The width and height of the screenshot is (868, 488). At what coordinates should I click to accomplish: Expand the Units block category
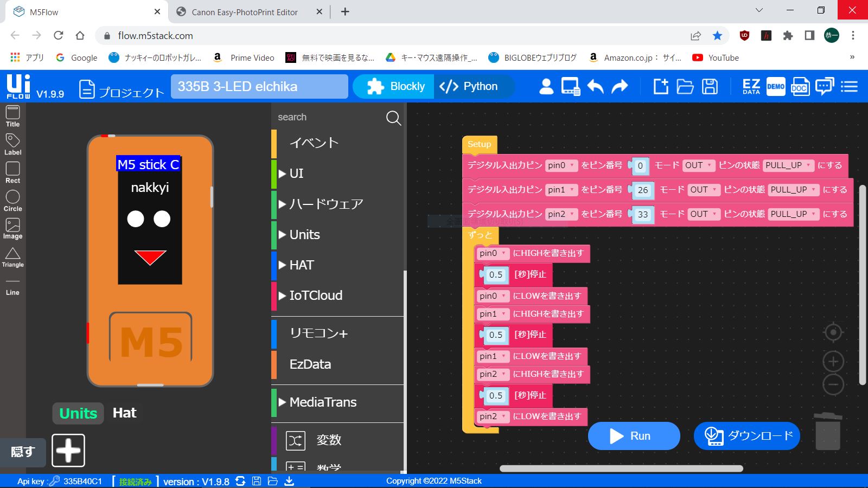point(304,235)
